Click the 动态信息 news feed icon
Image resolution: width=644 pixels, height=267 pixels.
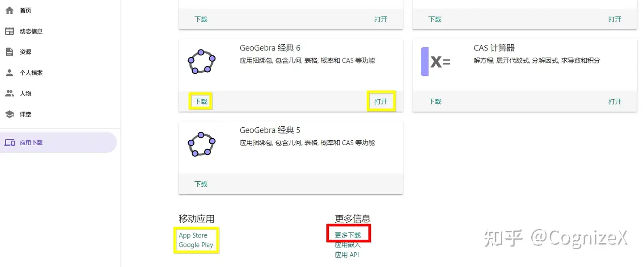(x=9, y=31)
